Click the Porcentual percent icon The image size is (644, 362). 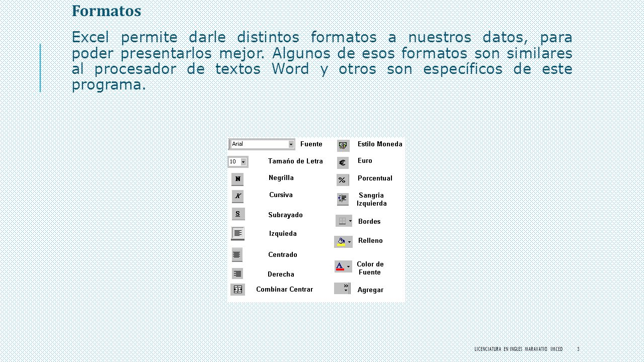click(x=343, y=180)
